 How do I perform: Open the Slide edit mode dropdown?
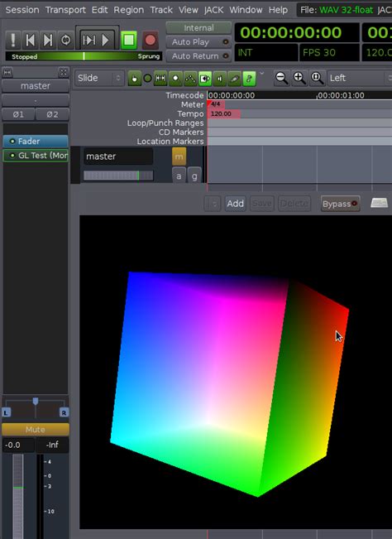pos(99,78)
